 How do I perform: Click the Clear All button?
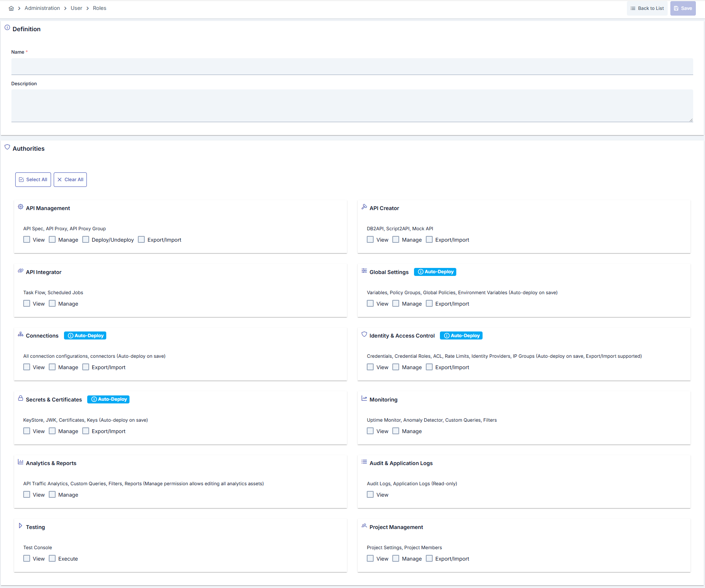pos(70,180)
